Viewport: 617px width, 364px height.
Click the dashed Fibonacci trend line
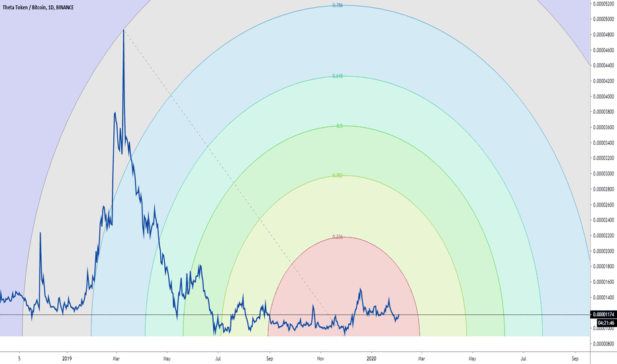click(x=234, y=183)
